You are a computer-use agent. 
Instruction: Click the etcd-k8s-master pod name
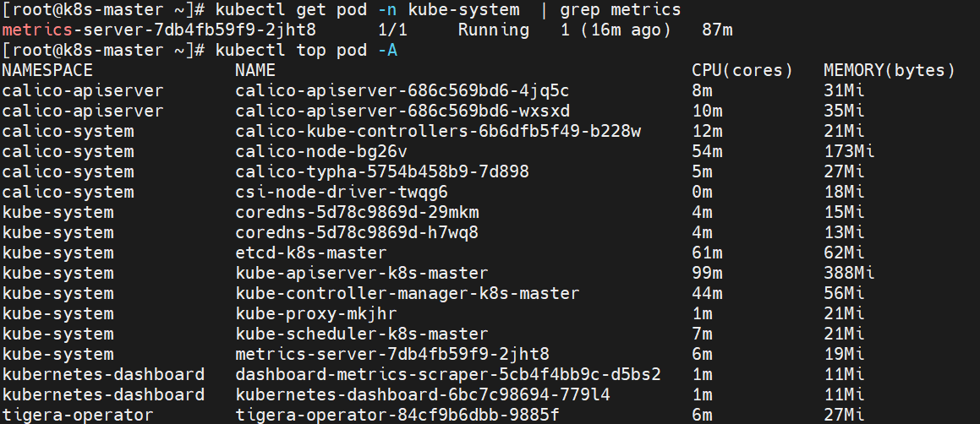click(311, 253)
